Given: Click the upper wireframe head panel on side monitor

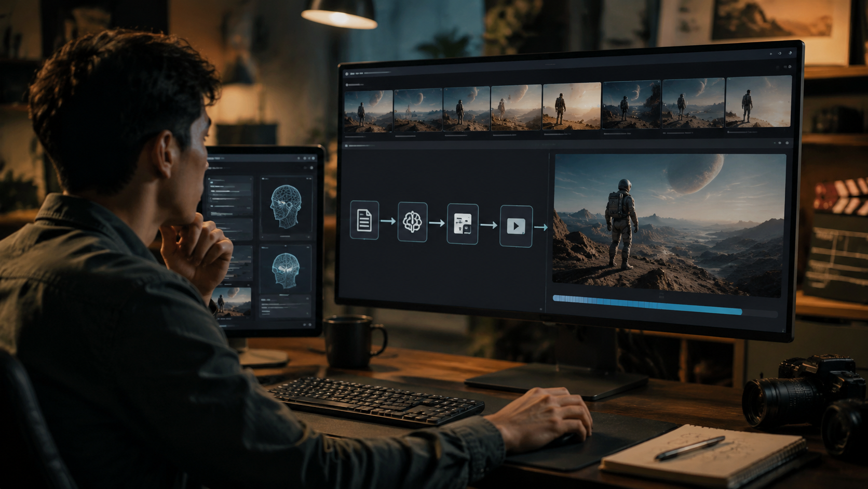Looking at the screenshot, I should 286,207.
